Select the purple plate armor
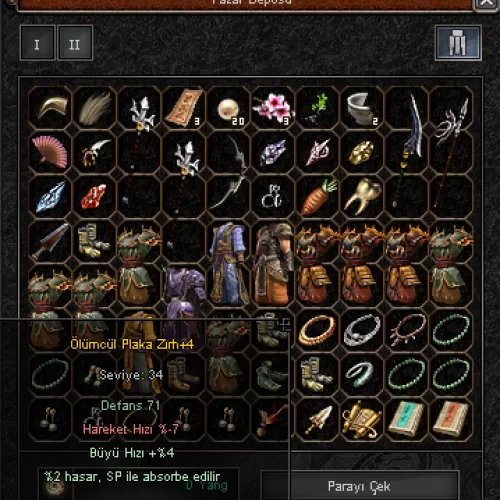 (183, 300)
